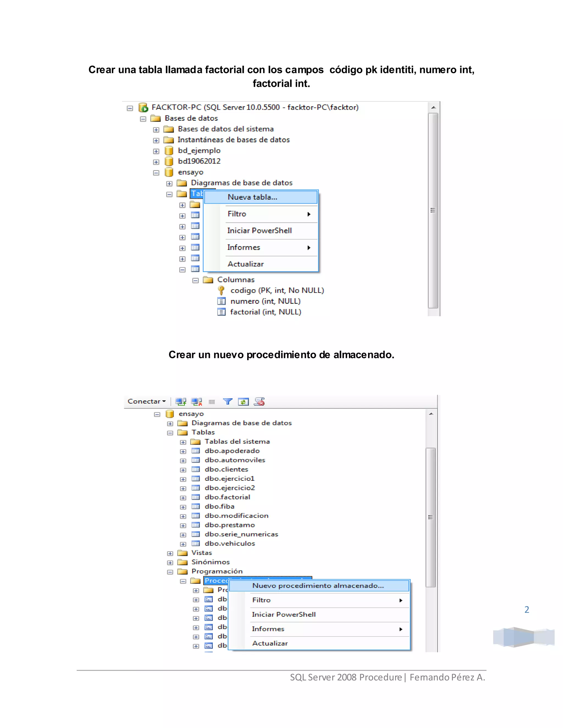The image size is (563, 728).
Task: Click the bd19062012 database cylinder icon
Action: point(169,161)
